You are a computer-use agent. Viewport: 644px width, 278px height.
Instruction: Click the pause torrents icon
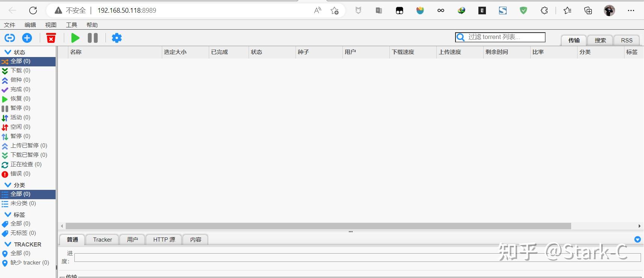pyautogui.click(x=93, y=38)
